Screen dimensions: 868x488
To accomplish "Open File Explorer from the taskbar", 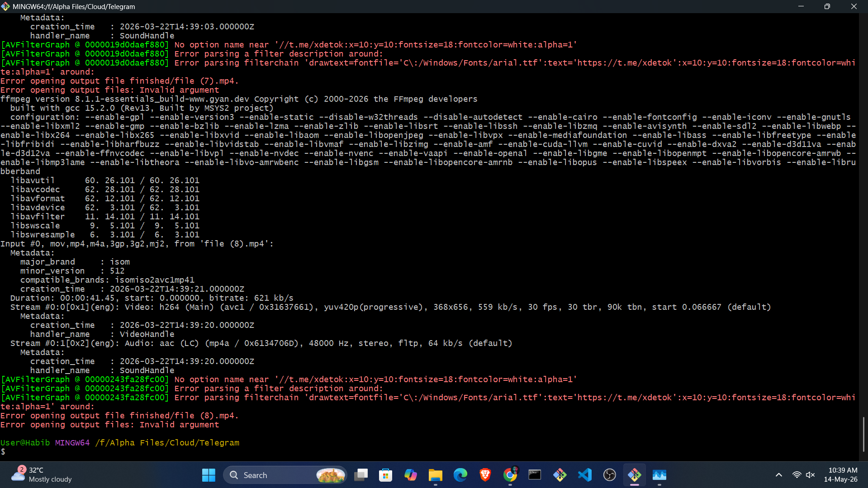I will (x=435, y=475).
